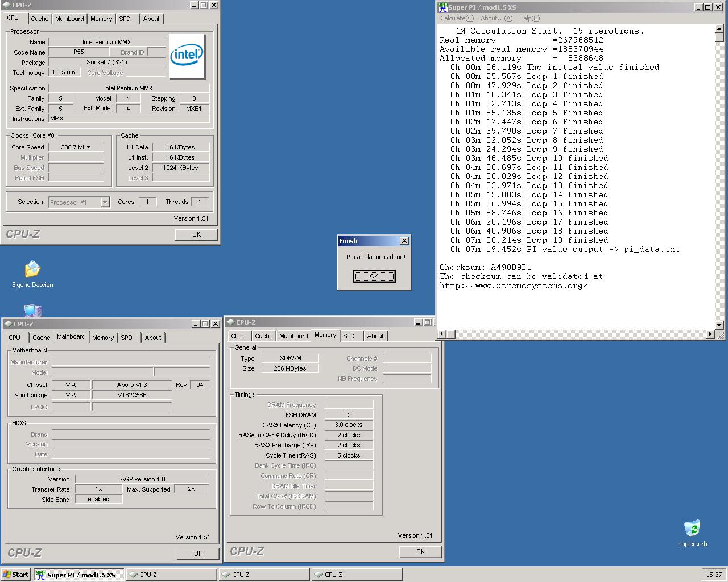Click Super PI horizontal scrollbar right arrow
728x582 pixels.
point(710,334)
